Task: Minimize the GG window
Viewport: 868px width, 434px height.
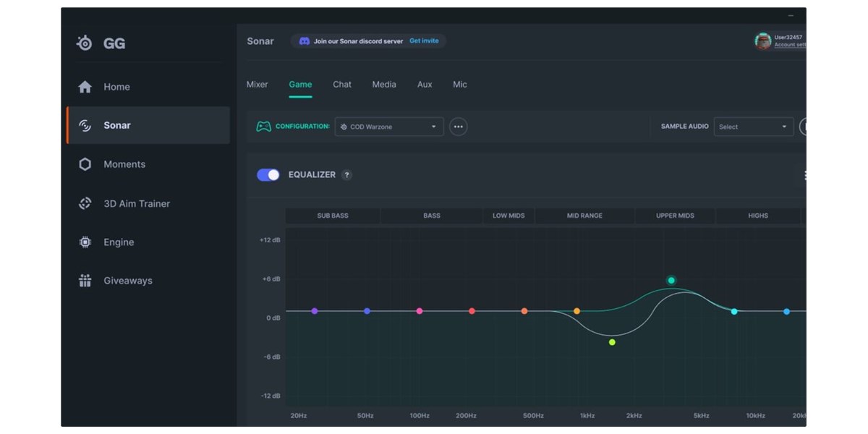Action: [x=792, y=14]
